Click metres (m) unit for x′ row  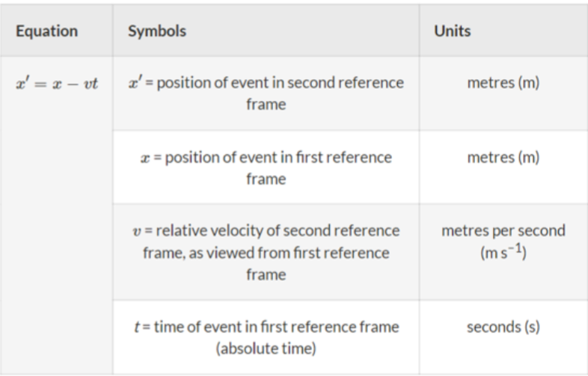click(503, 83)
